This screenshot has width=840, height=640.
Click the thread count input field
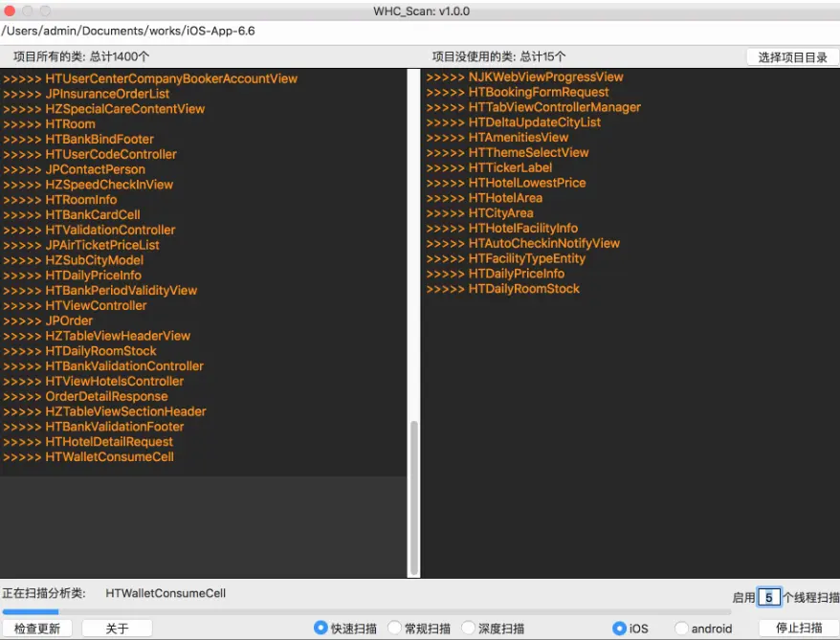(770, 595)
